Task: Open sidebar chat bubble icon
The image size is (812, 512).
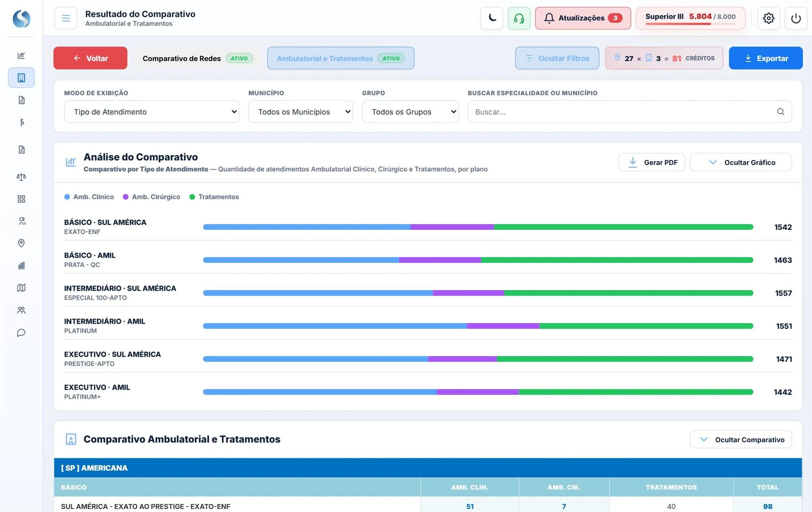Action: point(21,333)
